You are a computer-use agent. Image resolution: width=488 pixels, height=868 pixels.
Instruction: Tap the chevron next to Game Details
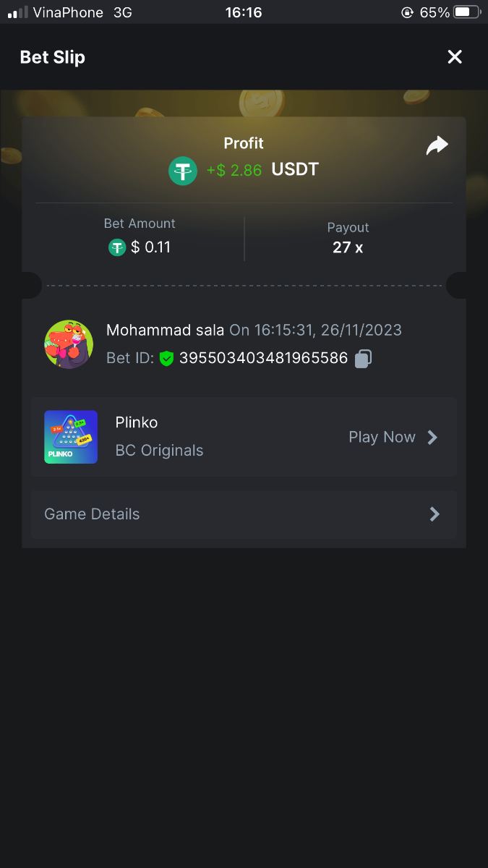click(435, 514)
